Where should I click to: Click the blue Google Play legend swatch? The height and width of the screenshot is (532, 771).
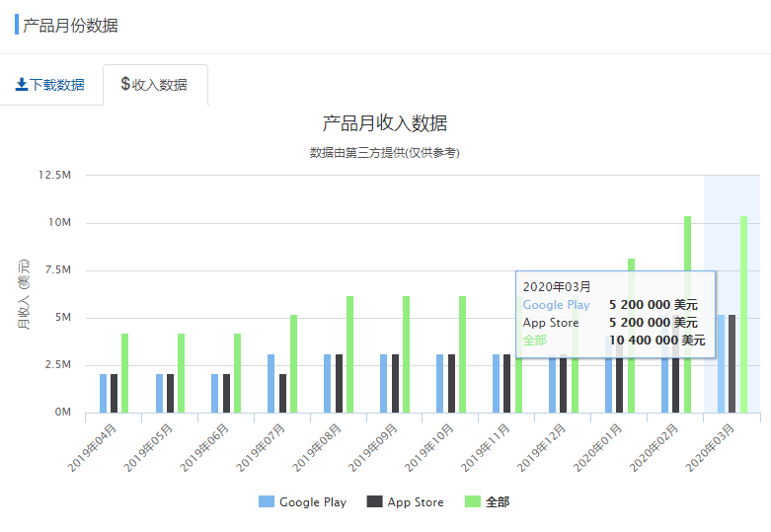coord(267,502)
